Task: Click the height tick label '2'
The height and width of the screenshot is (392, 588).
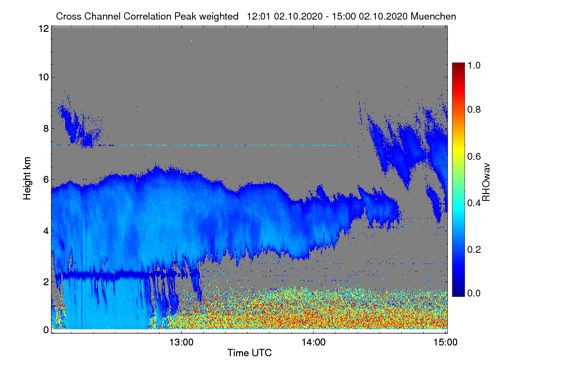Action: click(46, 282)
